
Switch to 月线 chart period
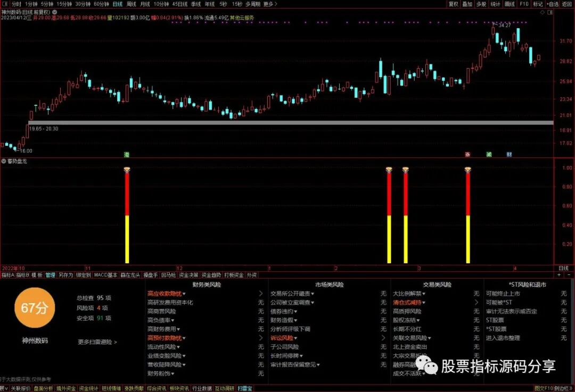pos(145,4)
